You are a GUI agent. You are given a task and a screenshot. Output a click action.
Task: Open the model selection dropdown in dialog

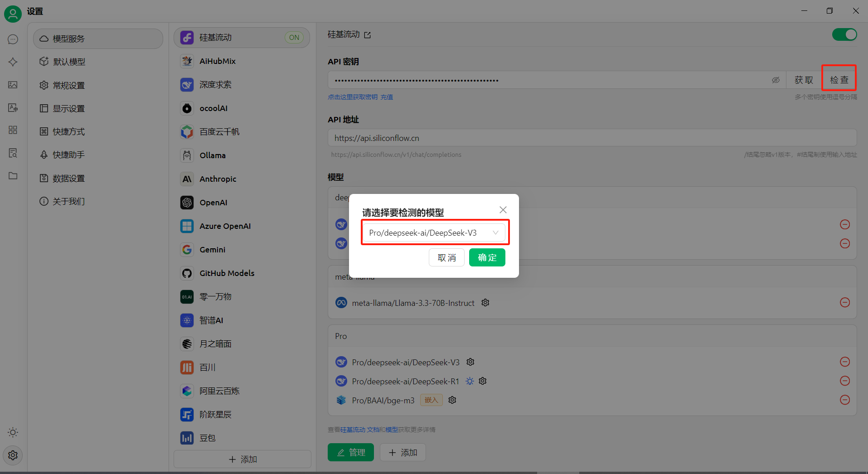tap(434, 233)
